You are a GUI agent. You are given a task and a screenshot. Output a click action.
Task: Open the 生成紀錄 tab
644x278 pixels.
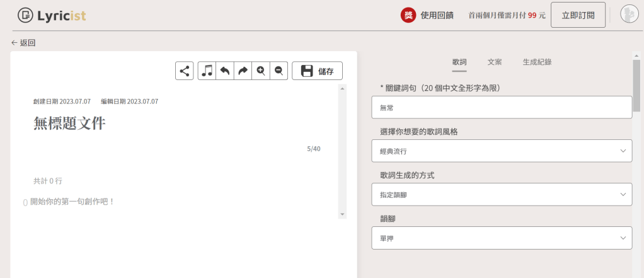pyautogui.click(x=537, y=62)
